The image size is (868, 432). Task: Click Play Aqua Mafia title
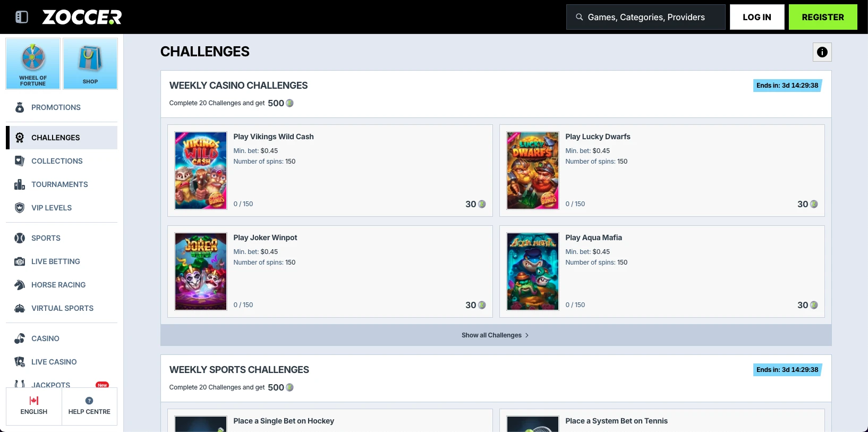pyautogui.click(x=594, y=238)
